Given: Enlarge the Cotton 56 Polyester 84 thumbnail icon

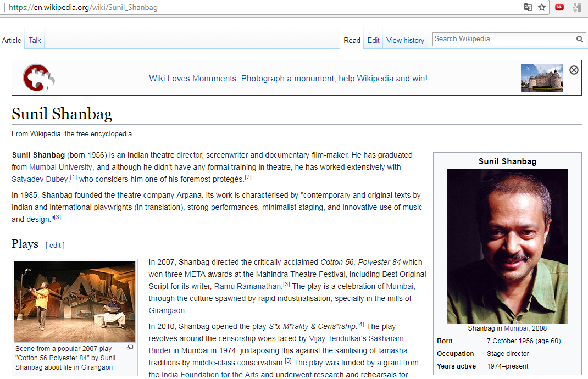Looking at the screenshot, I should point(130,348).
